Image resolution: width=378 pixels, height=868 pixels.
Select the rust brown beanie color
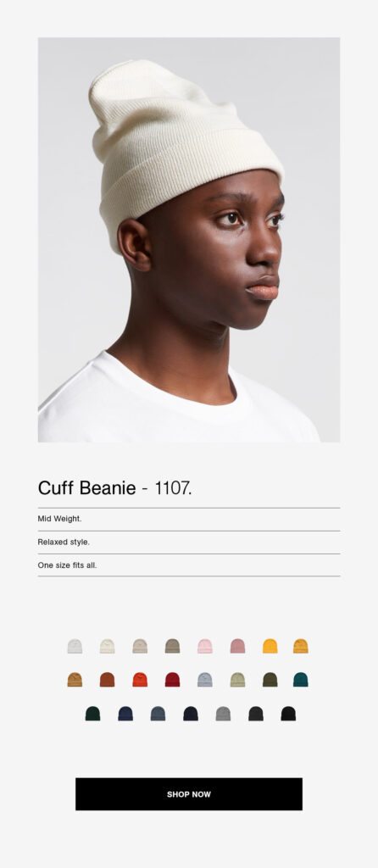click(x=108, y=680)
